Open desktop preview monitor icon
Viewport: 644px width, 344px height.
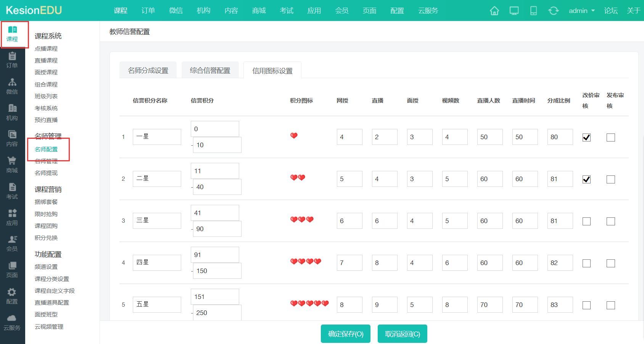coord(514,11)
